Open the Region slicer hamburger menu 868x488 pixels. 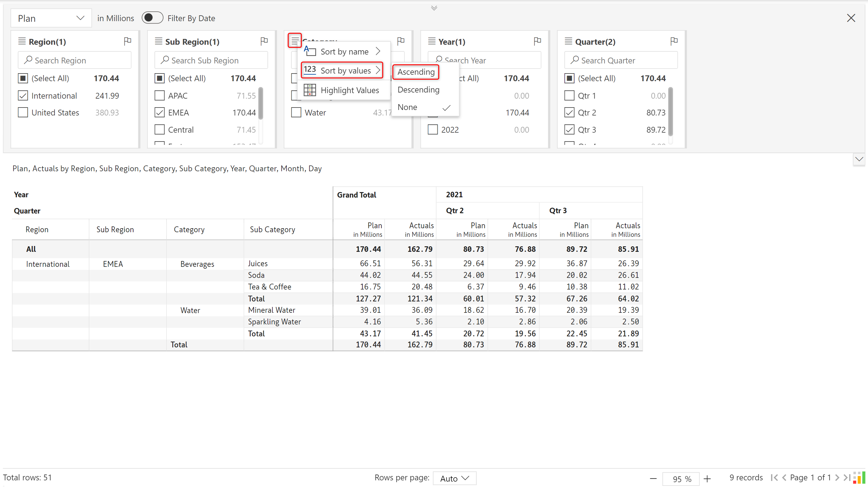pos(22,41)
